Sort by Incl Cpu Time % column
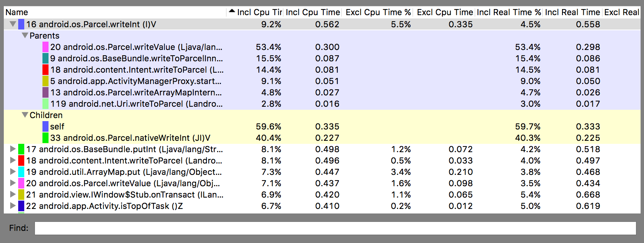Image resolution: width=644 pixels, height=243 pixels. click(255, 12)
